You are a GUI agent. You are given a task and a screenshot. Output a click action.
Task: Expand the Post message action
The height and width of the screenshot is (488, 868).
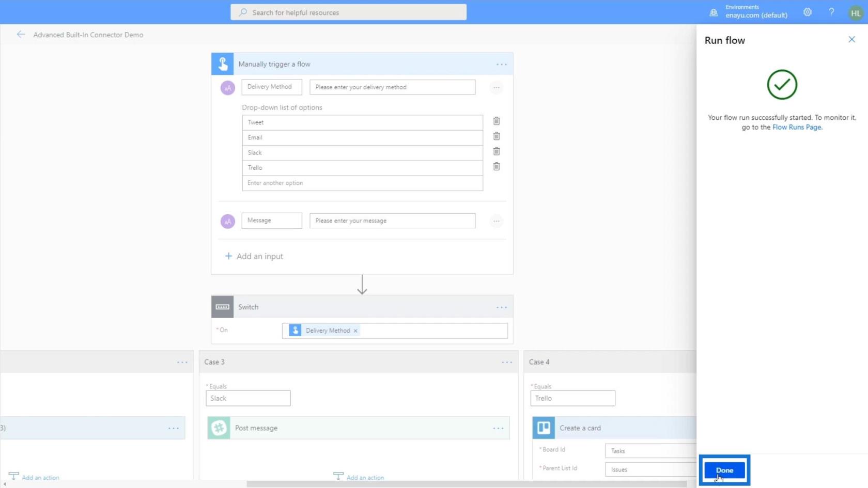tap(359, 428)
